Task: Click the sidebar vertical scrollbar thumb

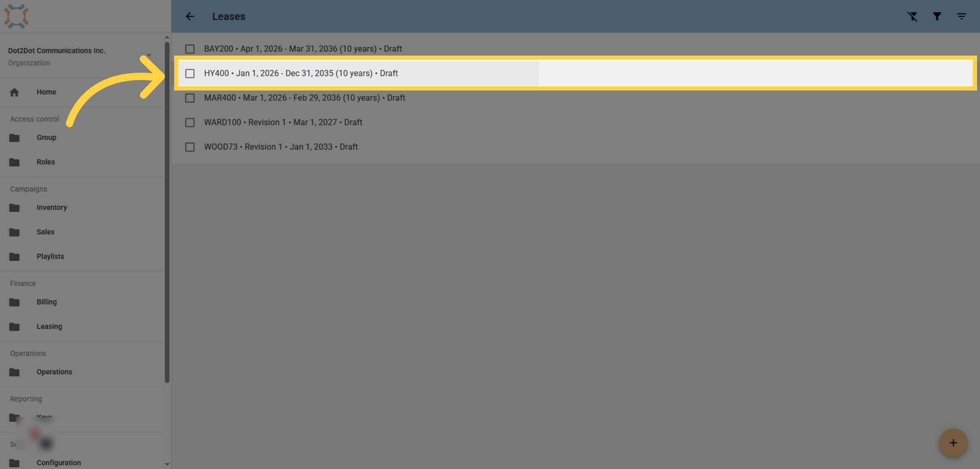Action: point(167,212)
